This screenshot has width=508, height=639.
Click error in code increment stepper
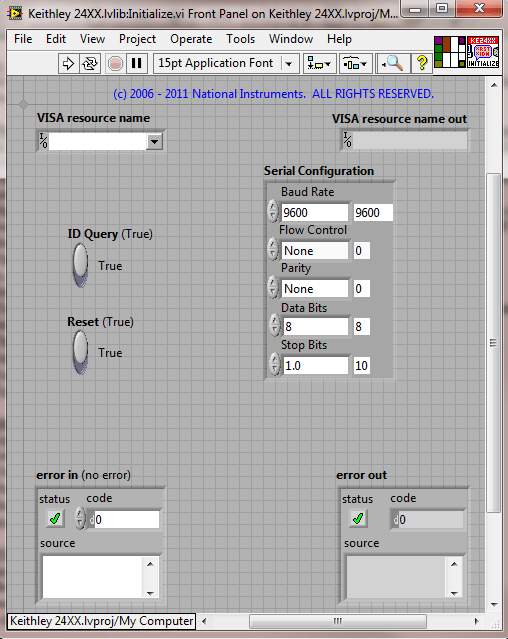(x=80, y=513)
